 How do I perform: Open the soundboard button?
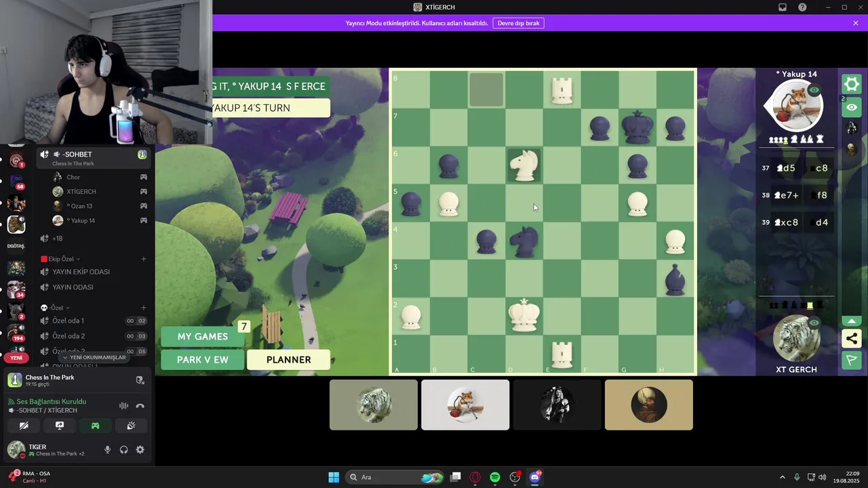tap(131, 426)
